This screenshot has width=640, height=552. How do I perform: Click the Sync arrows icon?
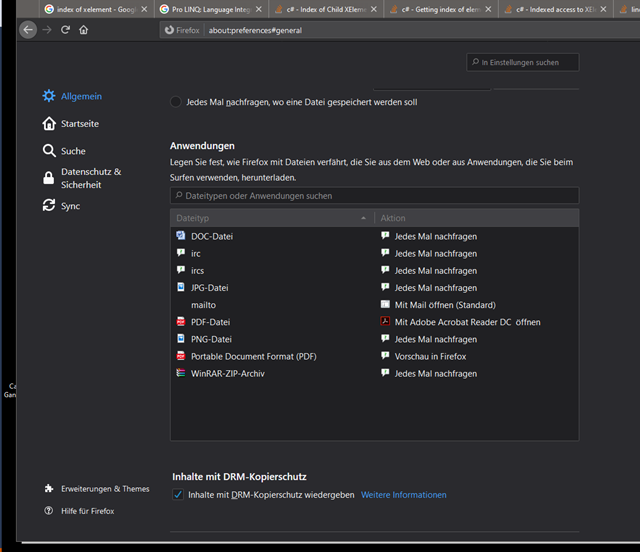(49, 206)
